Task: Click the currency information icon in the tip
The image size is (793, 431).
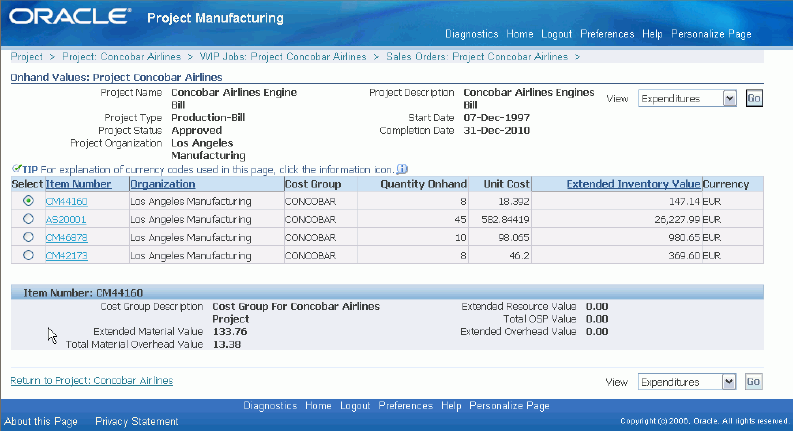Action: (x=402, y=169)
